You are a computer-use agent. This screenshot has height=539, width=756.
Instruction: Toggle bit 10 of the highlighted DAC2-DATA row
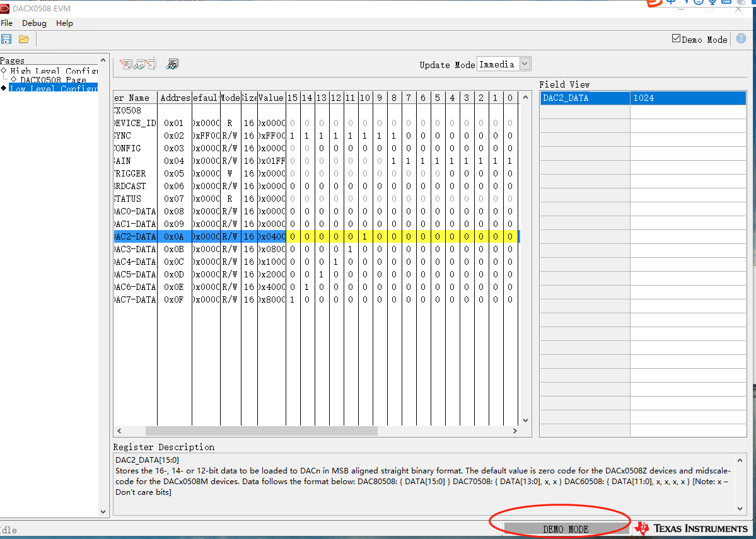point(364,236)
